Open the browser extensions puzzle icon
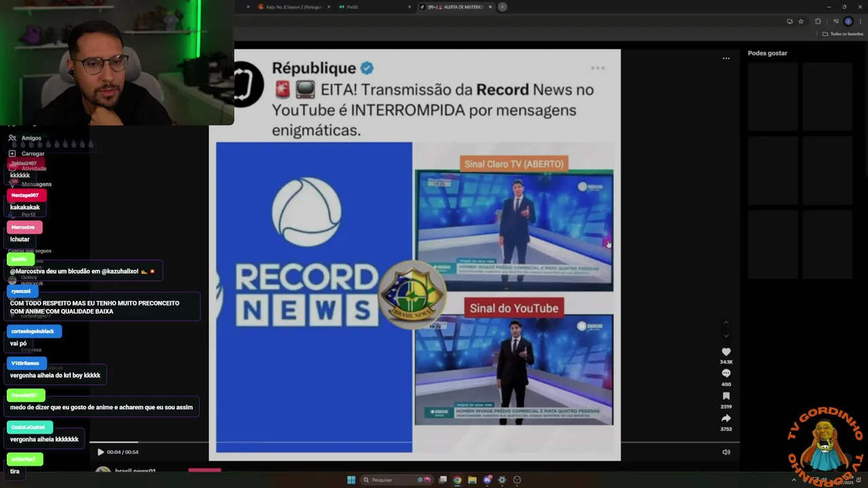The image size is (868, 488). click(818, 21)
